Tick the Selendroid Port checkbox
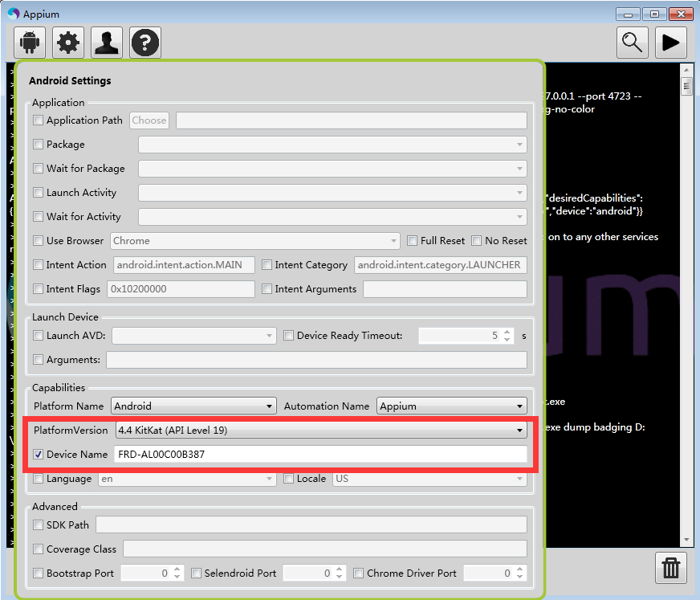 point(196,573)
